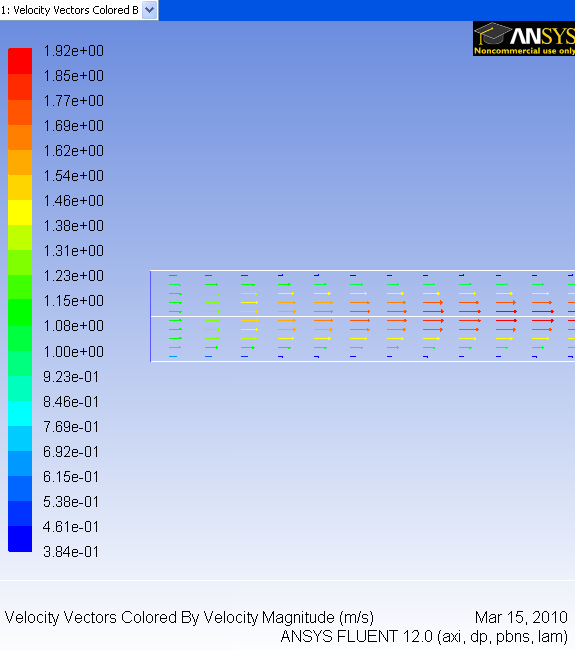Click the left inlet edge of the pipe
575x650 pixels.
coord(150,316)
